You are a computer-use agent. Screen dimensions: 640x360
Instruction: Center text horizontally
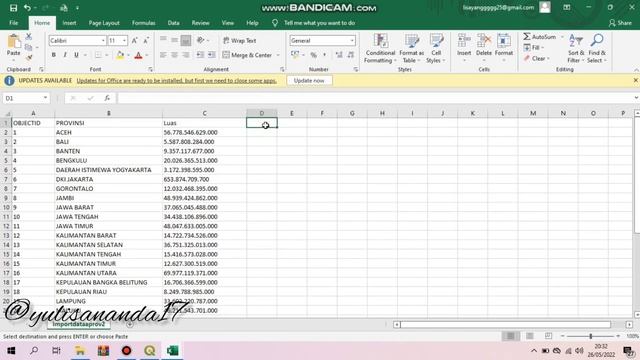[174, 55]
